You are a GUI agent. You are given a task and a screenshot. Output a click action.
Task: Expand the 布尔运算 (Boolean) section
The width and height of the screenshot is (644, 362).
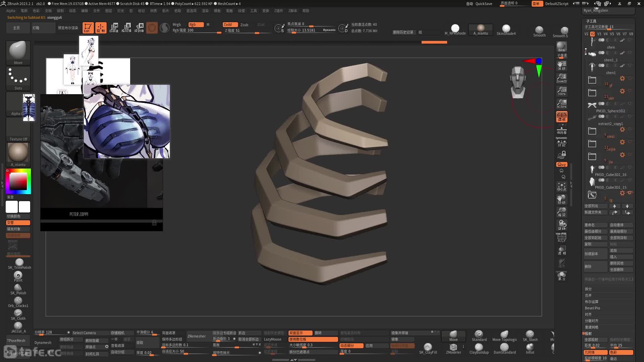click(x=591, y=302)
